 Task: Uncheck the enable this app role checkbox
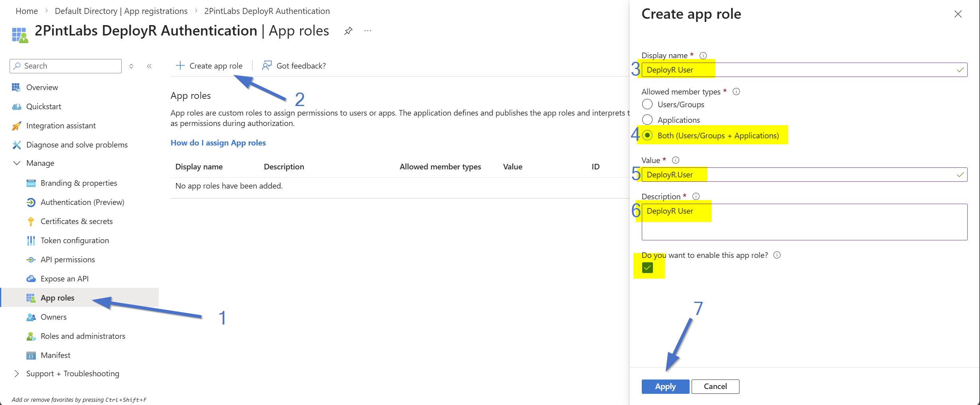pos(648,268)
